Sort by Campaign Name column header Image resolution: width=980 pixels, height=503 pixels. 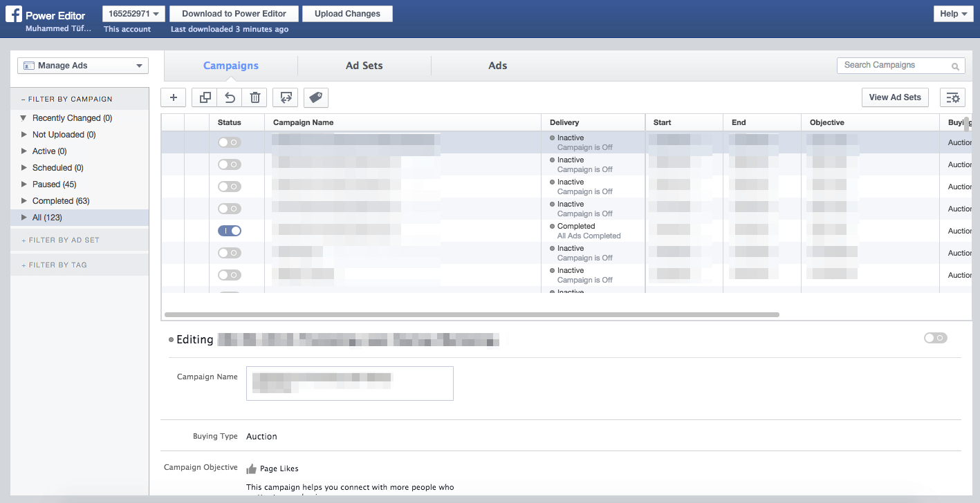pos(403,122)
